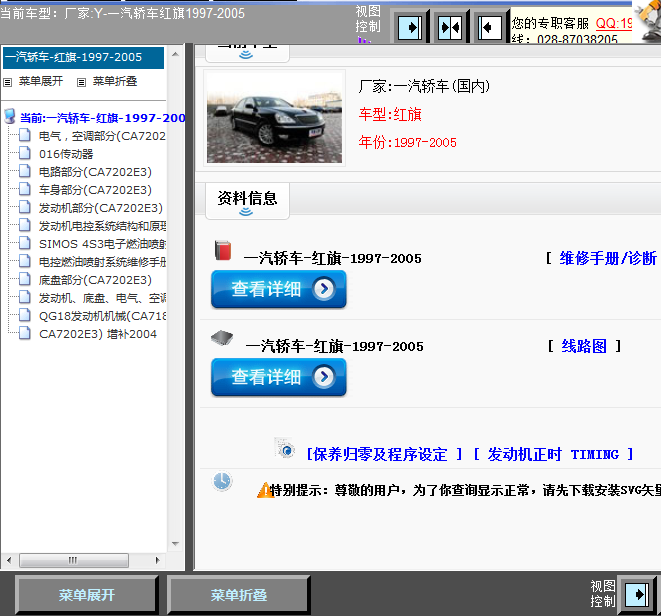661x616 pixels.
Task: Click the document icon for 发动机部分(CA7202E3)
Action: [x=25, y=207]
